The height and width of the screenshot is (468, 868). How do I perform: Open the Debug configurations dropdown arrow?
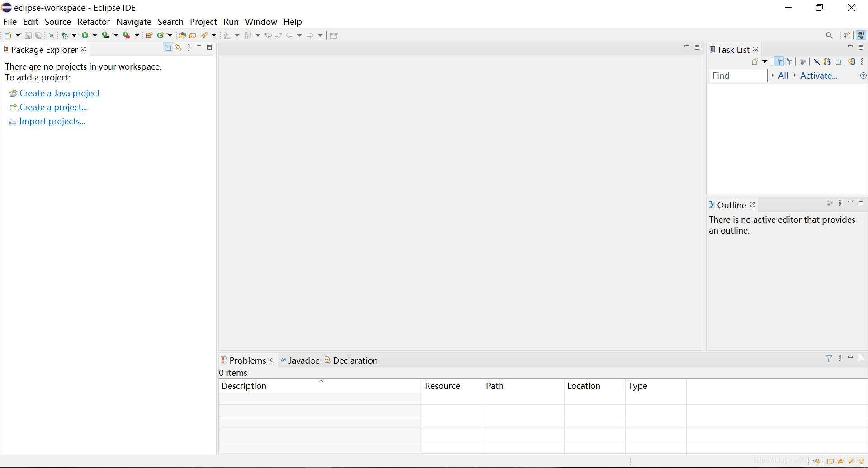[x=75, y=35]
